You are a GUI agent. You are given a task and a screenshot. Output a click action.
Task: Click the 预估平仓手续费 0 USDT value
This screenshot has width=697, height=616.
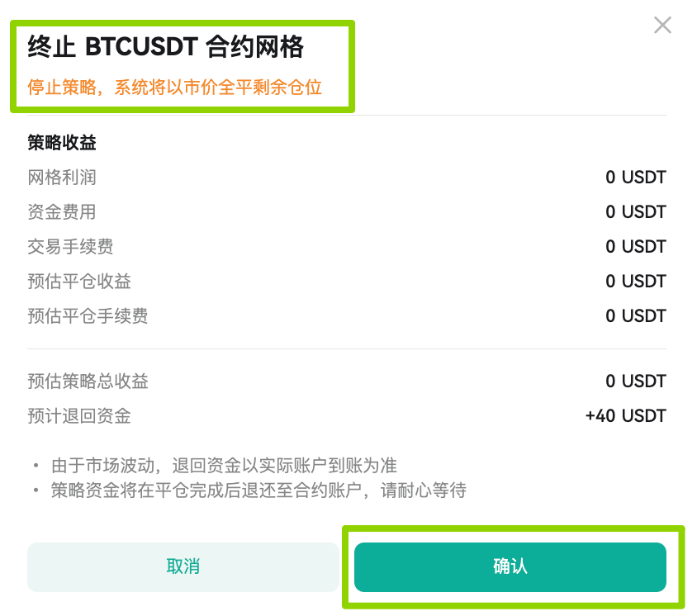[x=636, y=316]
